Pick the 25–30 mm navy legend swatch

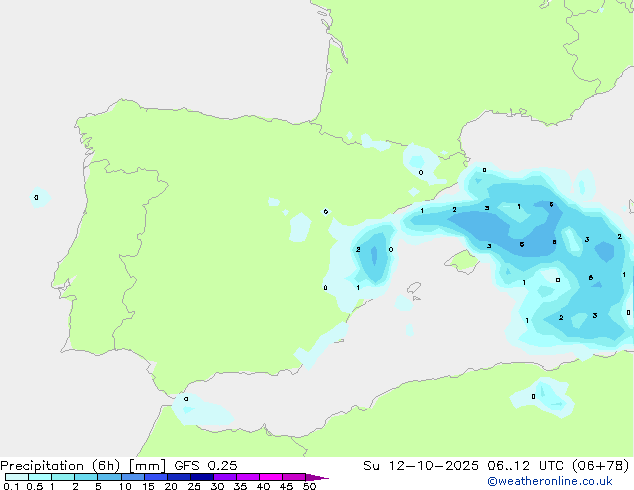pyautogui.click(x=202, y=477)
